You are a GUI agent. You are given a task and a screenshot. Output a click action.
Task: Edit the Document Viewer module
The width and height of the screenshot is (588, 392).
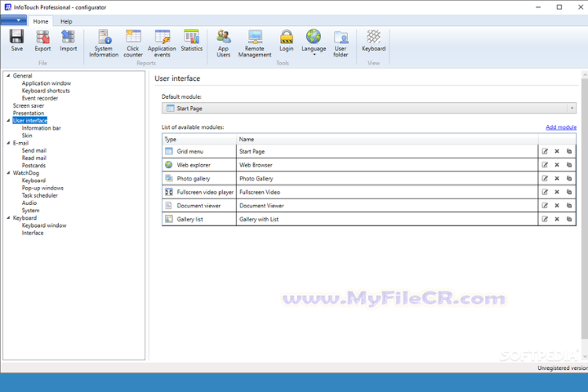coord(545,205)
